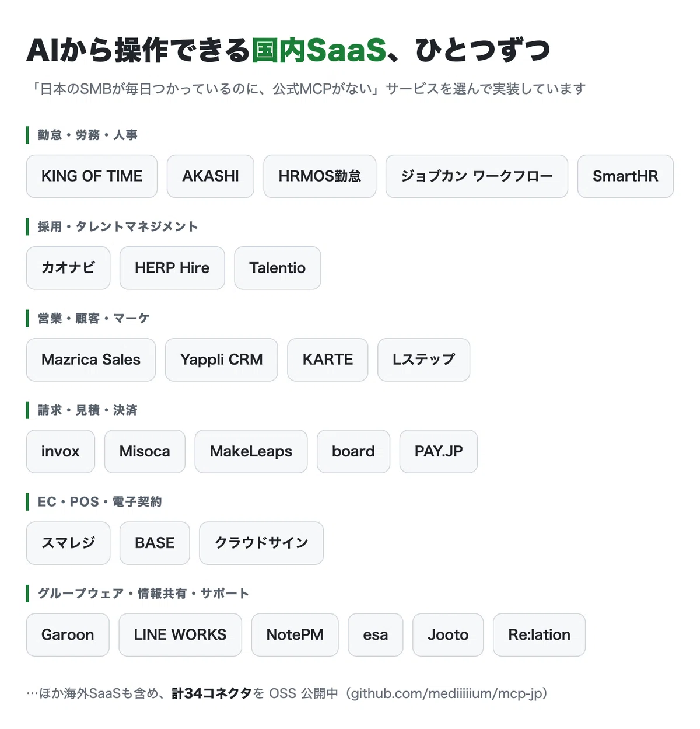The height and width of the screenshot is (729, 700).
Task: Select the クラウドサイン chip
Action: tap(261, 543)
